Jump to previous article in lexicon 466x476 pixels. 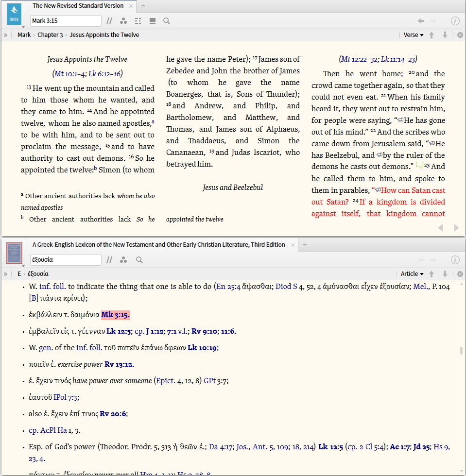[431, 274]
